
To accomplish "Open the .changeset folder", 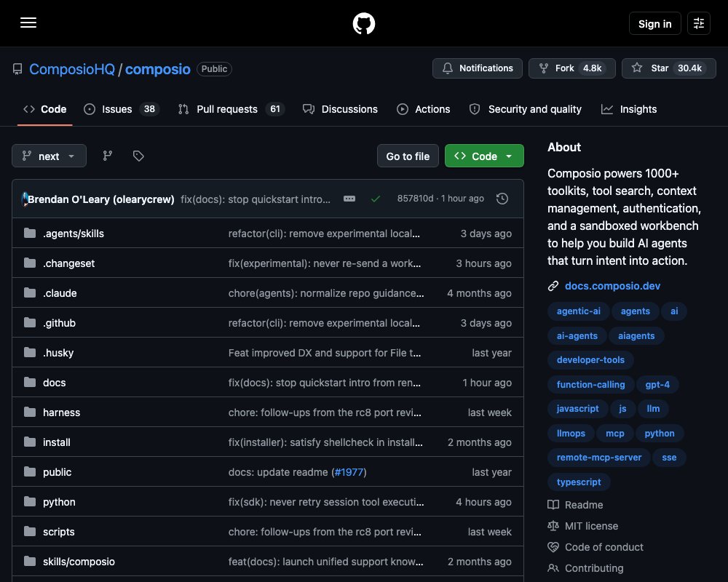I will [x=68, y=263].
